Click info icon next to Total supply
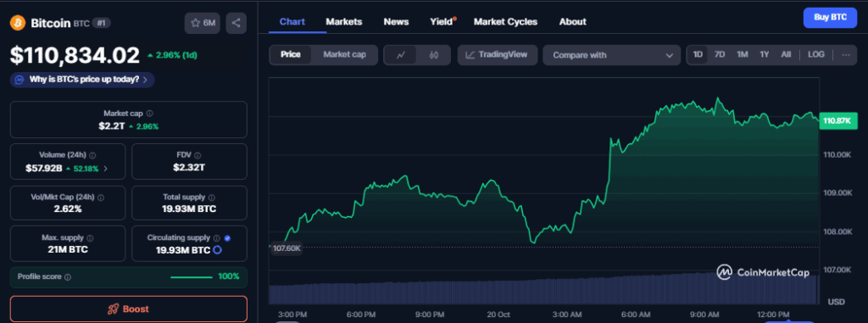This screenshot has width=868, height=323. click(x=212, y=198)
